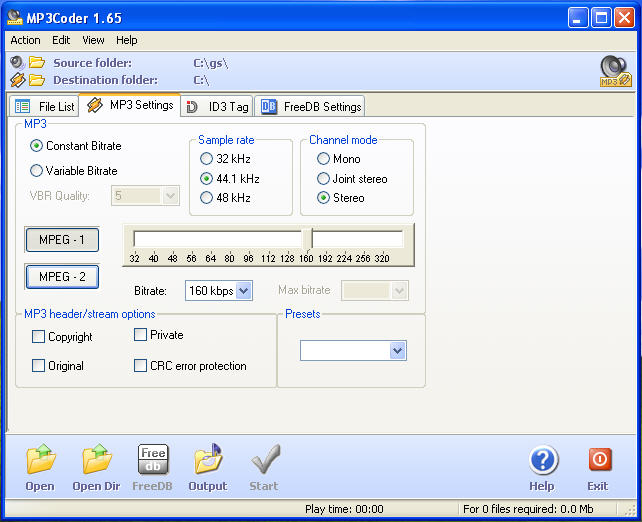Click the MPEG - 2 button
The height and width of the screenshot is (522, 642).
(62, 276)
